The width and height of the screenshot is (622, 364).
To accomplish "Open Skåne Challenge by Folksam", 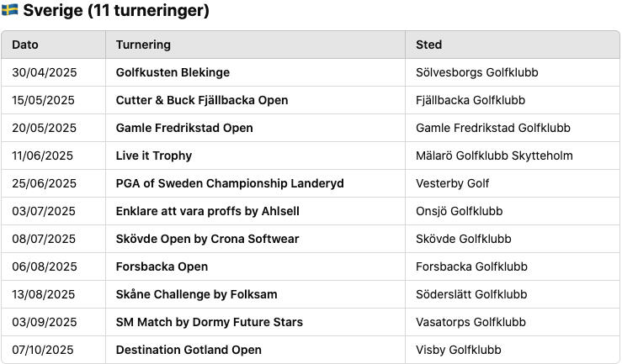I will [x=196, y=294].
